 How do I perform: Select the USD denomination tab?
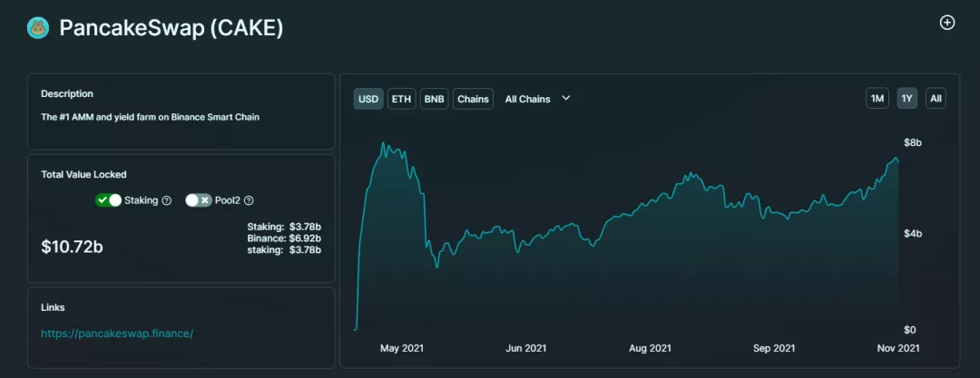[x=368, y=99]
